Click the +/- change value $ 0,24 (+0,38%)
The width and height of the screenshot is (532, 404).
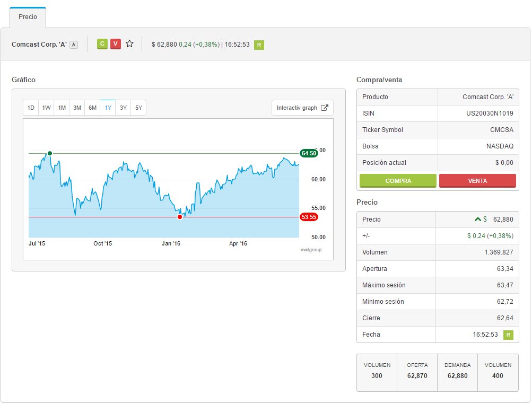(x=490, y=236)
